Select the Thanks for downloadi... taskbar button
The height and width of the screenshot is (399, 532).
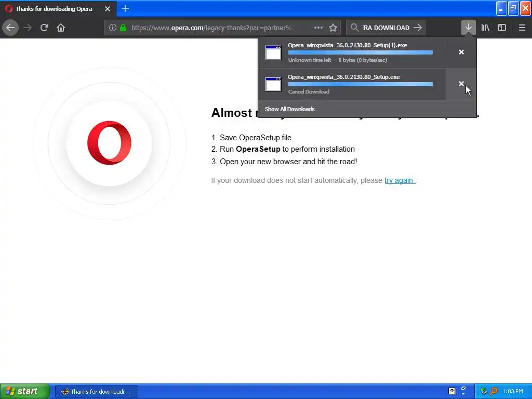[x=97, y=392]
